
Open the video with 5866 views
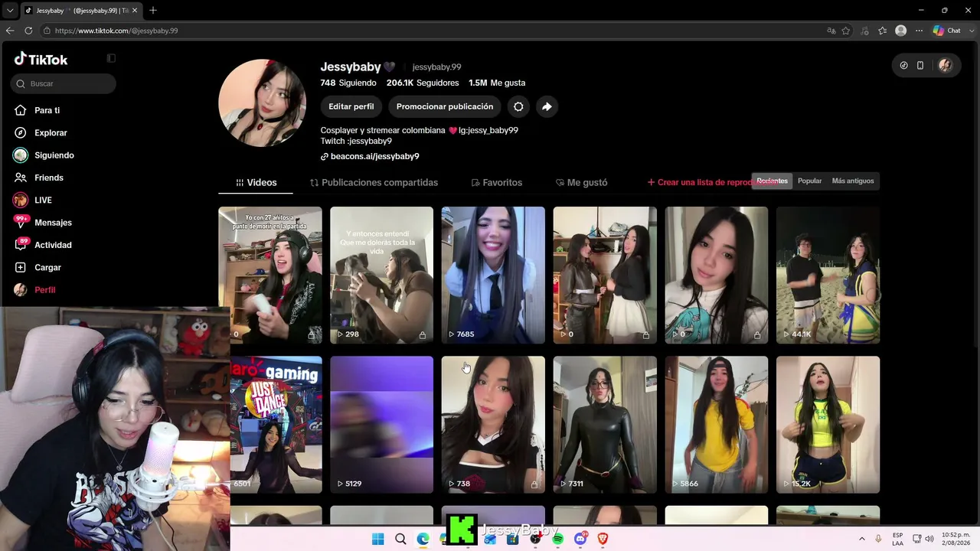(716, 425)
